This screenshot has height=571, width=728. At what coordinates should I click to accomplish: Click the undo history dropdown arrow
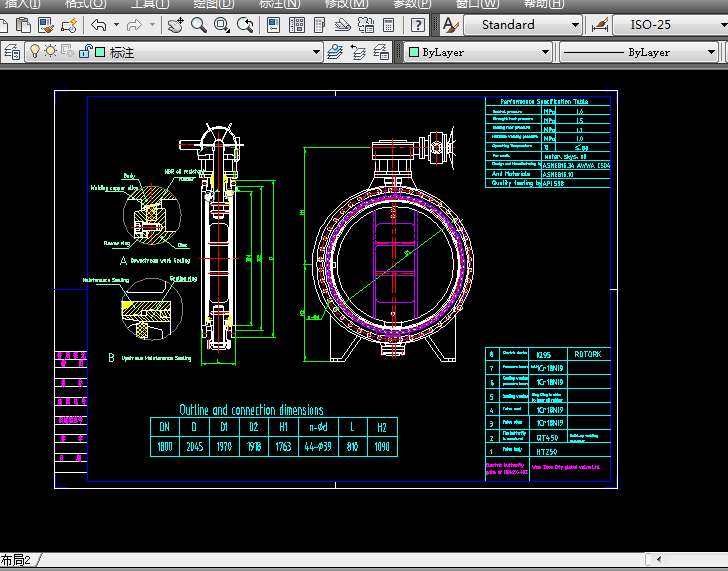point(116,25)
